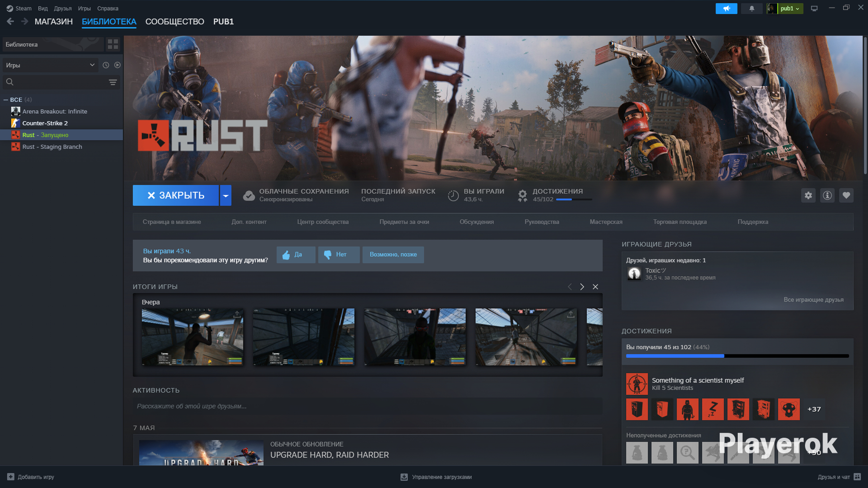Click the Нет thumbs down button
The image size is (868, 488).
click(x=339, y=255)
